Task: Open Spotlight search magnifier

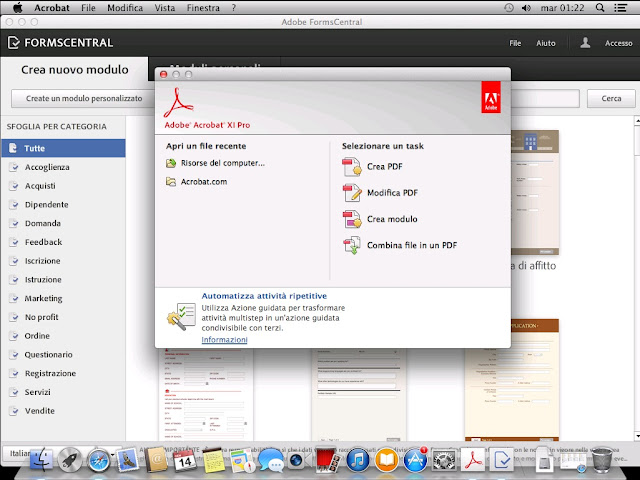Action: click(x=600, y=8)
